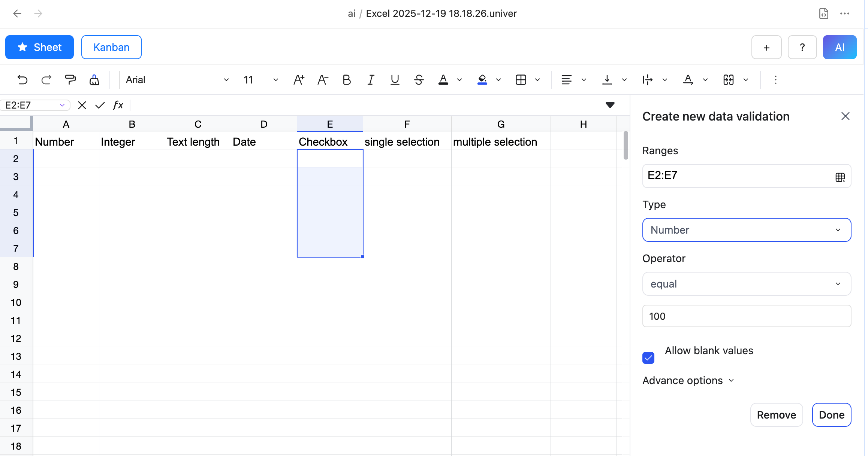This screenshot has width=868, height=456.
Task: Open the Operator dropdown showing equal
Action: coord(747,284)
